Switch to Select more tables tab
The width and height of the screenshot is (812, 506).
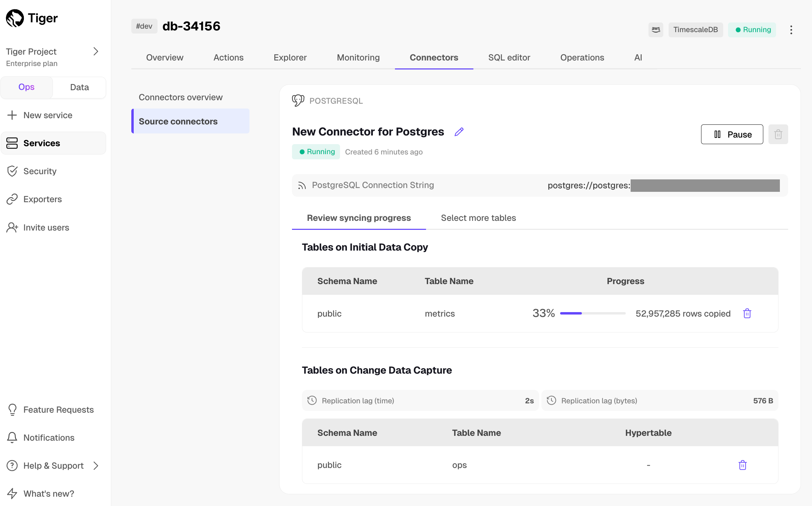478,218
